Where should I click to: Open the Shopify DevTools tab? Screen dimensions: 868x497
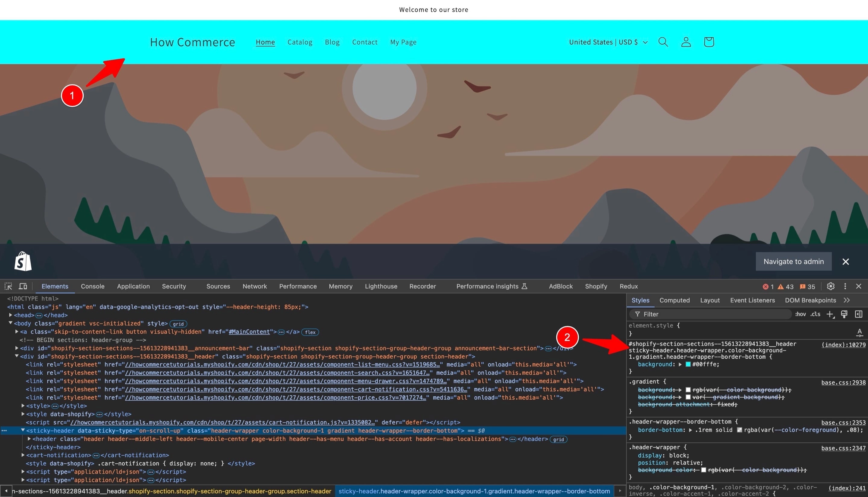point(596,286)
